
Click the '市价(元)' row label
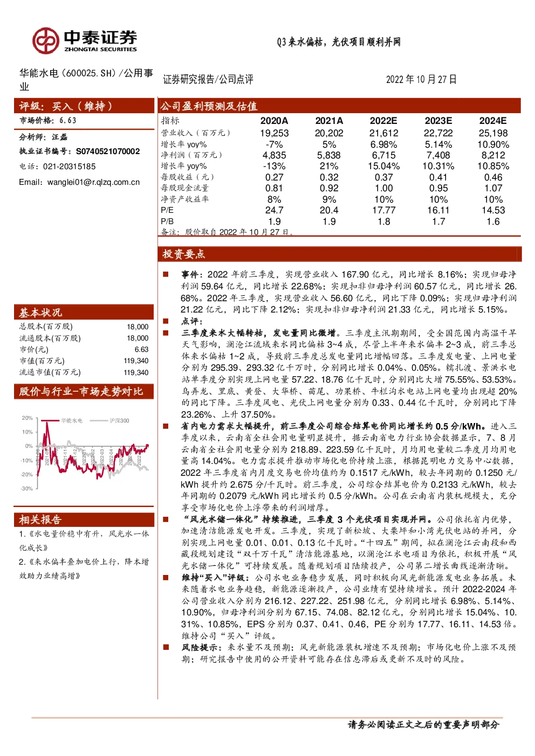34,350
